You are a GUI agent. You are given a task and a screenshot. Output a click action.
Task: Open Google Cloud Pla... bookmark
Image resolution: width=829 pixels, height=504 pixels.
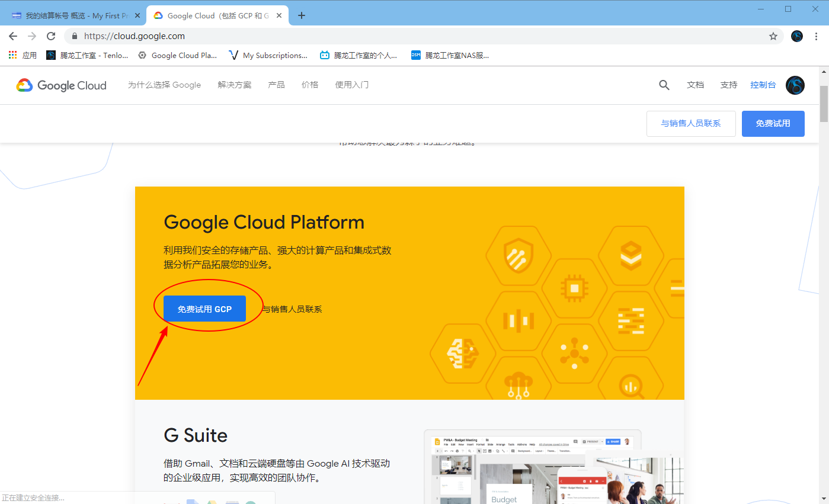(x=178, y=55)
